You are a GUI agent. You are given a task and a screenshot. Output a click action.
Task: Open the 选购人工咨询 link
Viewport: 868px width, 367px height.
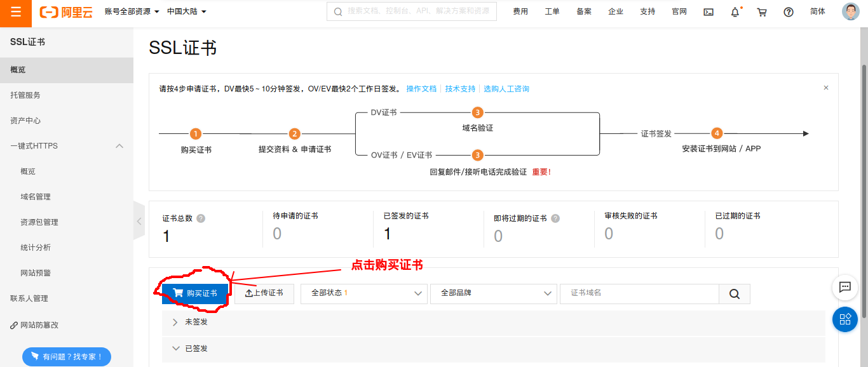coord(506,89)
